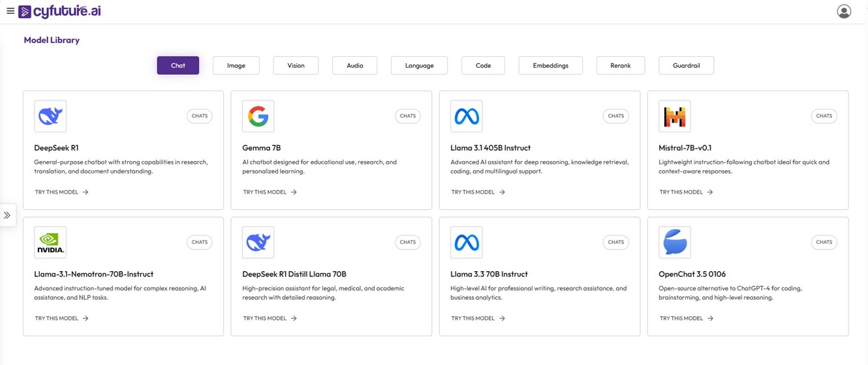Try this model link for DeepSeek R1

coord(61,192)
